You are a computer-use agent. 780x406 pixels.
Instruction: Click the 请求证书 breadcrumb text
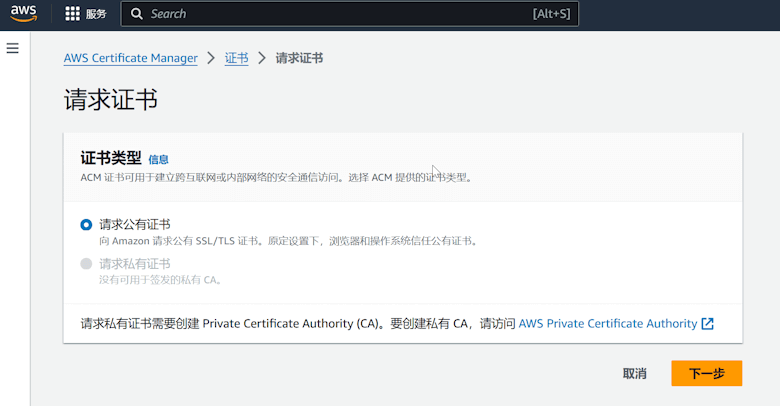pyautogui.click(x=299, y=58)
